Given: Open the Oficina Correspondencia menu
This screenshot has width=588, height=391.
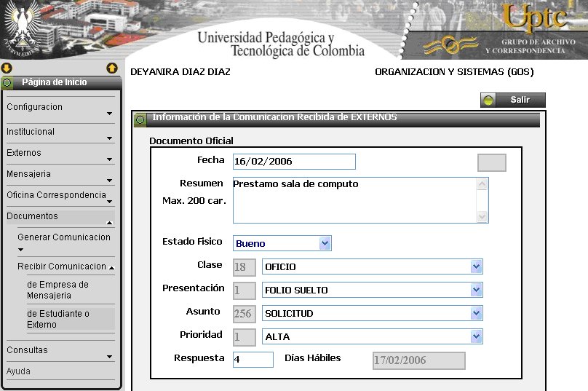Looking at the screenshot, I should click(56, 194).
